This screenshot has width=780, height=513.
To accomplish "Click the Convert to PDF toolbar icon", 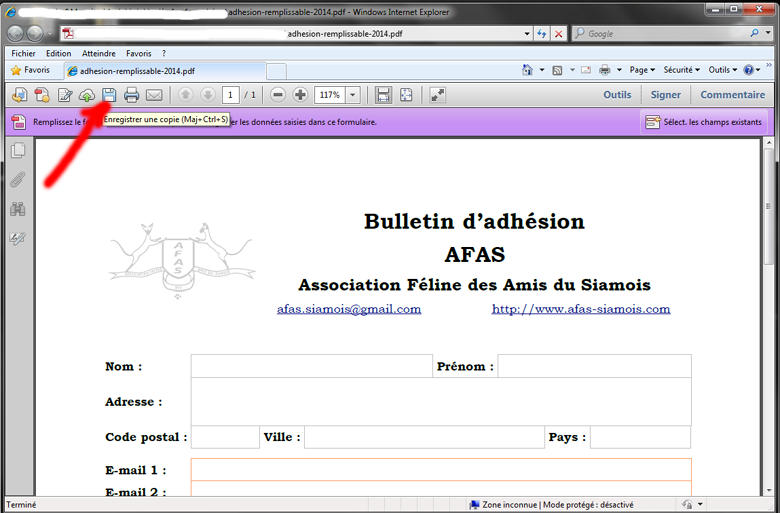I will pos(19,95).
